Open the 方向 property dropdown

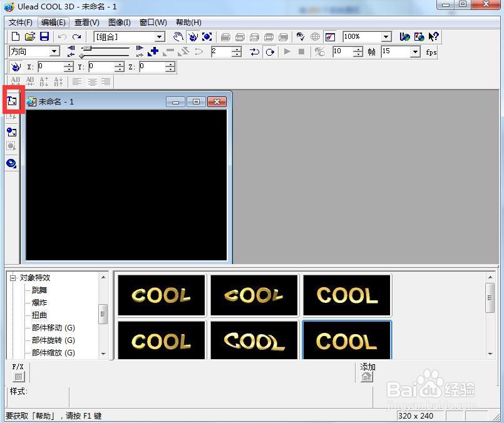point(55,51)
